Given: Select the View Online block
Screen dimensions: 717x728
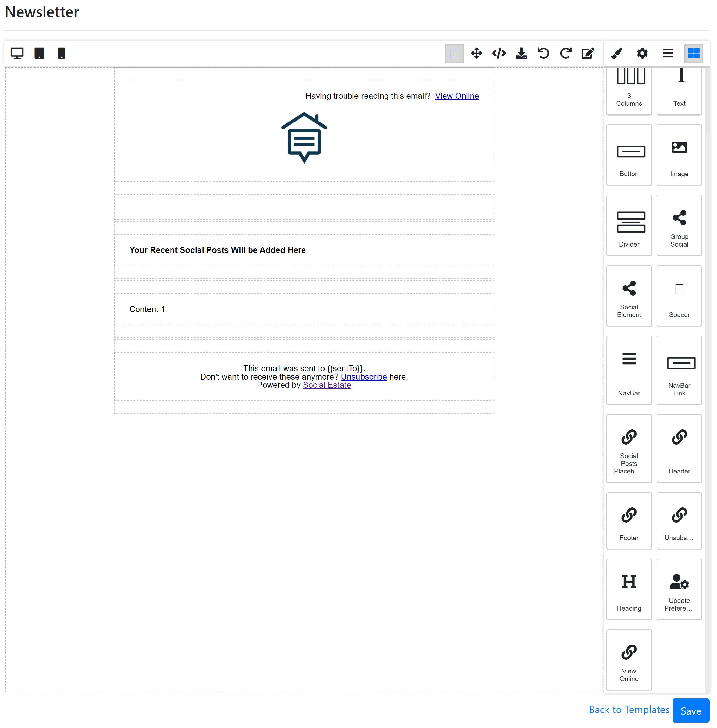Looking at the screenshot, I should pyautogui.click(x=629, y=659).
